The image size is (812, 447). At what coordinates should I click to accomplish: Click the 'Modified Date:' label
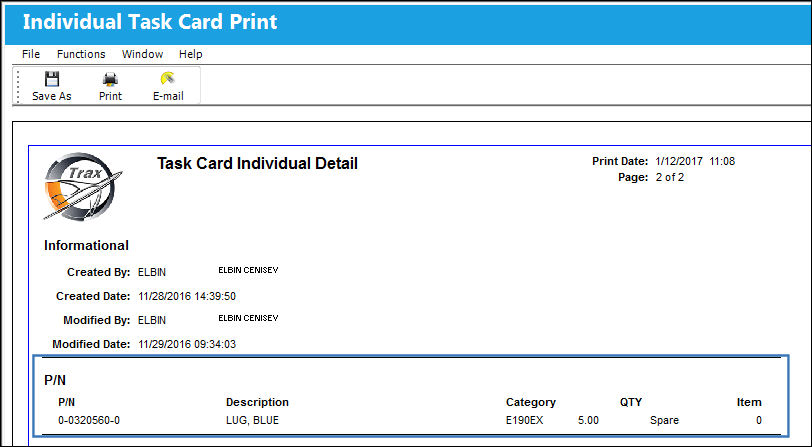pyautogui.click(x=91, y=344)
